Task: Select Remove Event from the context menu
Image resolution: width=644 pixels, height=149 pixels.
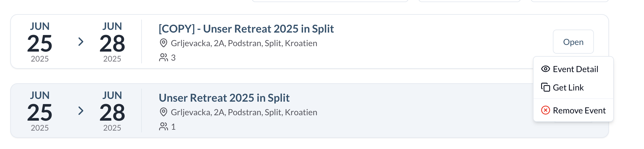Action: tap(579, 111)
